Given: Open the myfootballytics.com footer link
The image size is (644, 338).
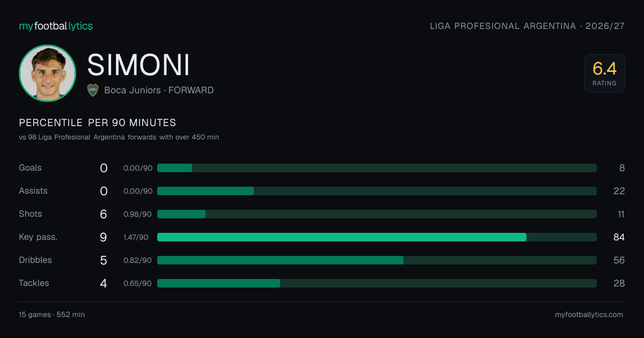Looking at the screenshot, I should (x=589, y=315).
